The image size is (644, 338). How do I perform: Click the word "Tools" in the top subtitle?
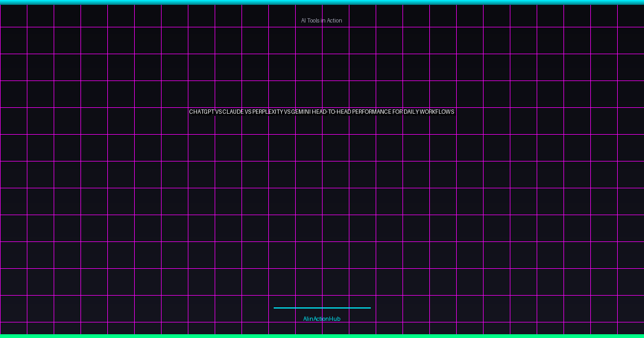click(x=314, y=20)
